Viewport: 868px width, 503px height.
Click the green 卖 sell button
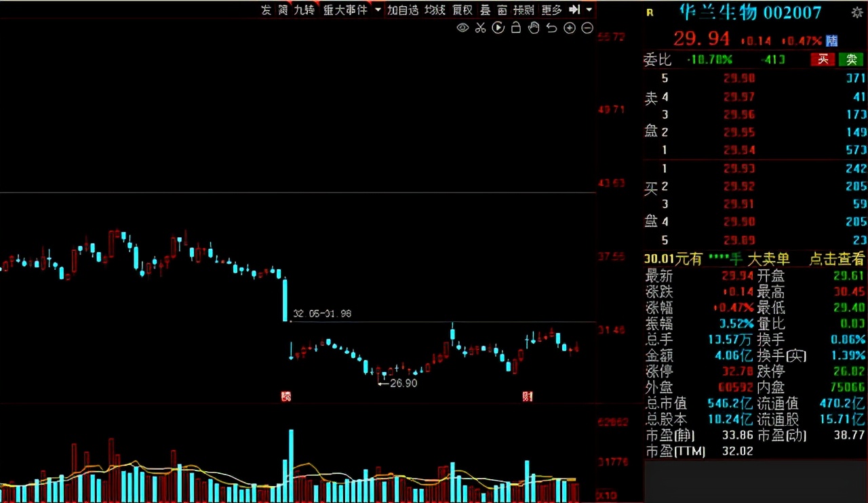(851, 60)
